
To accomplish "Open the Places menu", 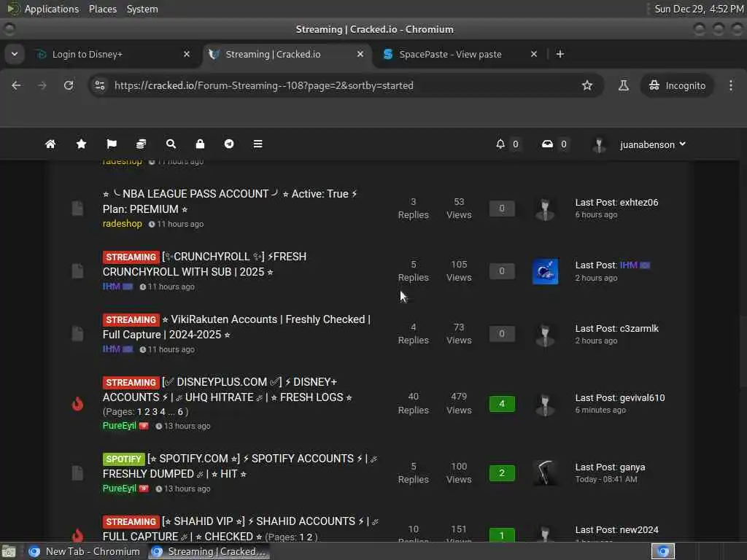I will pyautogui.click(x=102, y=9).
